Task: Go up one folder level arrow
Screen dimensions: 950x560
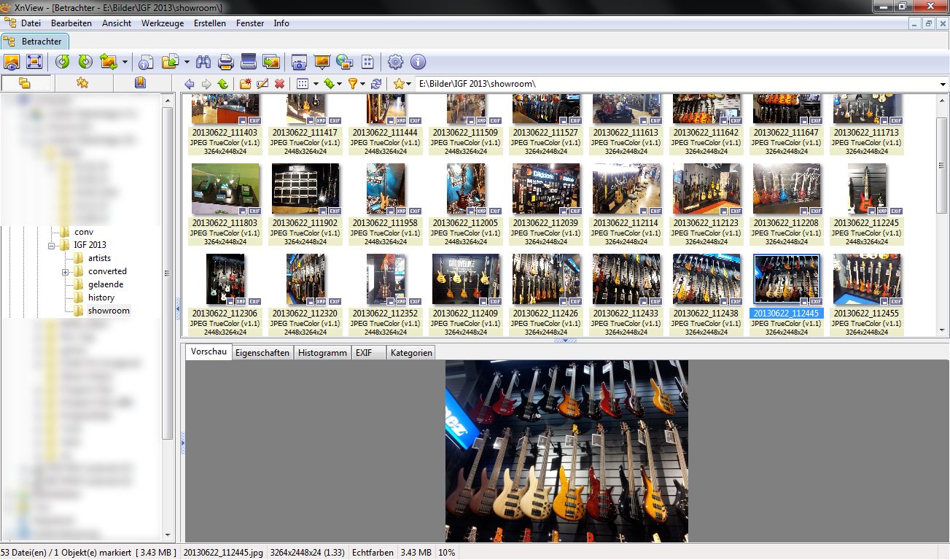Action: pos(222,84)
